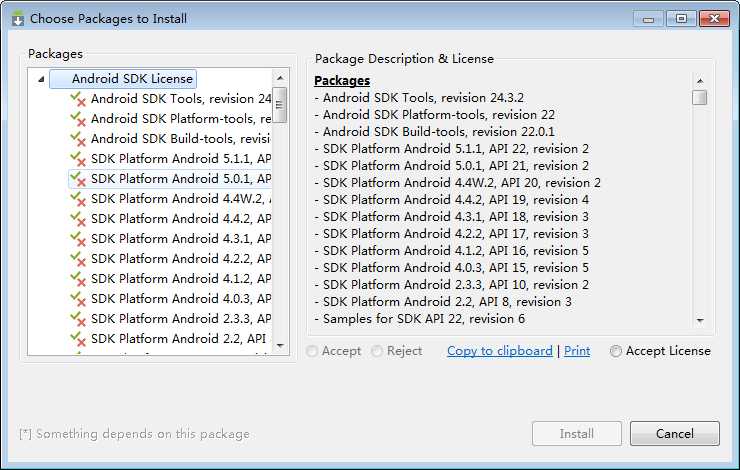Select the Android SDK License group row
Image resolution: width=740 pixels, height=470 pixels.
coord(123,79)
